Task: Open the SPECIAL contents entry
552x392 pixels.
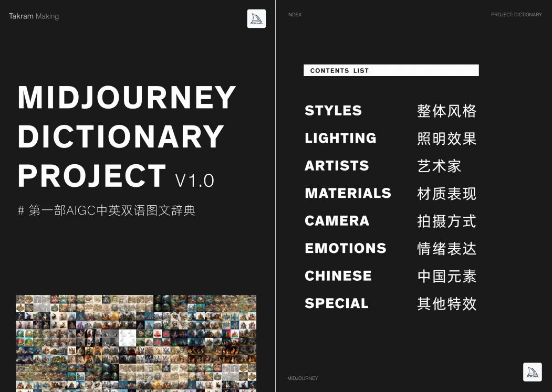Action: click(337, 303)
